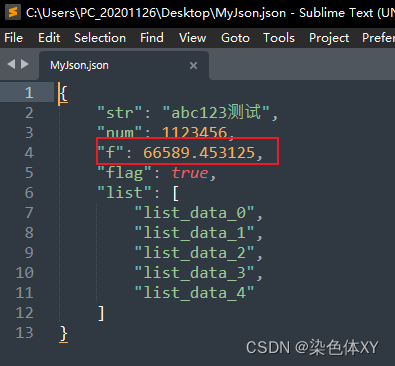Click line number 1 in the gutter
This screenshot has width=395, height=366.
click(29, 93)
